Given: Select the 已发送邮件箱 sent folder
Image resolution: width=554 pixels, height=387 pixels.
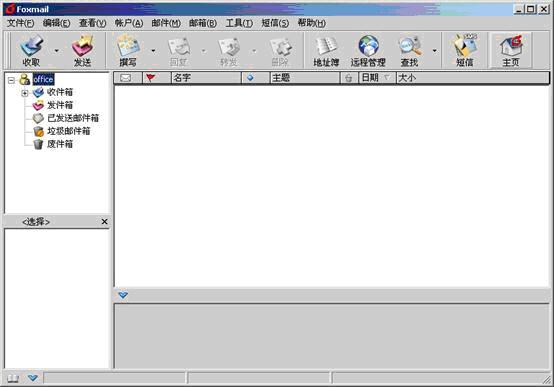Looking at the screenshot, I should [x=73, y=118].
